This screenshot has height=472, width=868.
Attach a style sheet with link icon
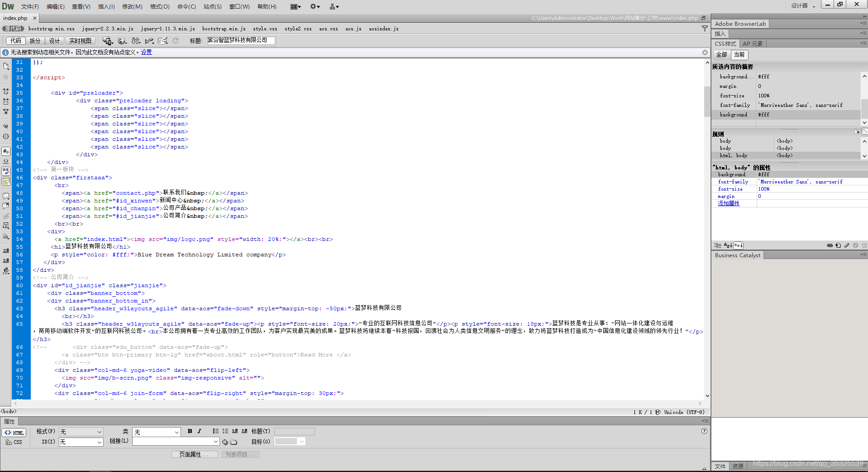[x=830, y=245]
